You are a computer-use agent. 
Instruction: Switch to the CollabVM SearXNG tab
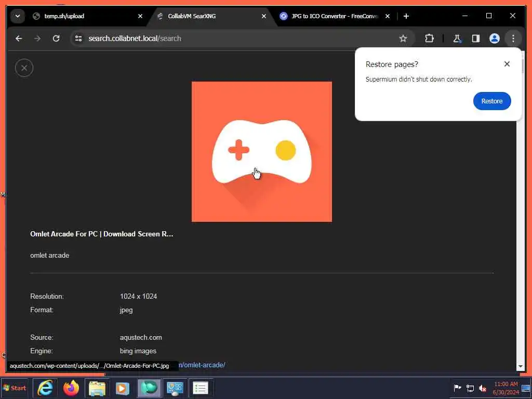click(210, 16)
